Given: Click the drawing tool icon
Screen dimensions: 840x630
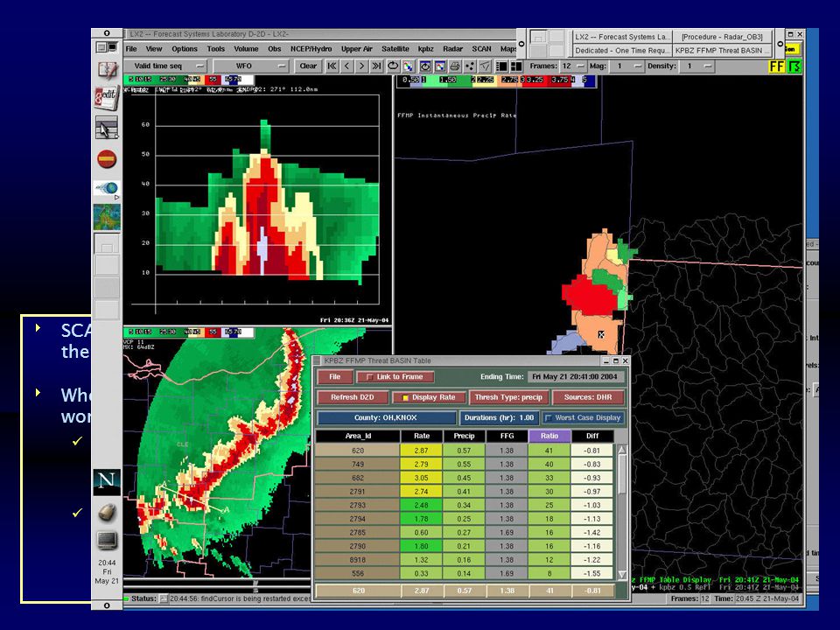Looking at the screenshot, I should point(485,66).
